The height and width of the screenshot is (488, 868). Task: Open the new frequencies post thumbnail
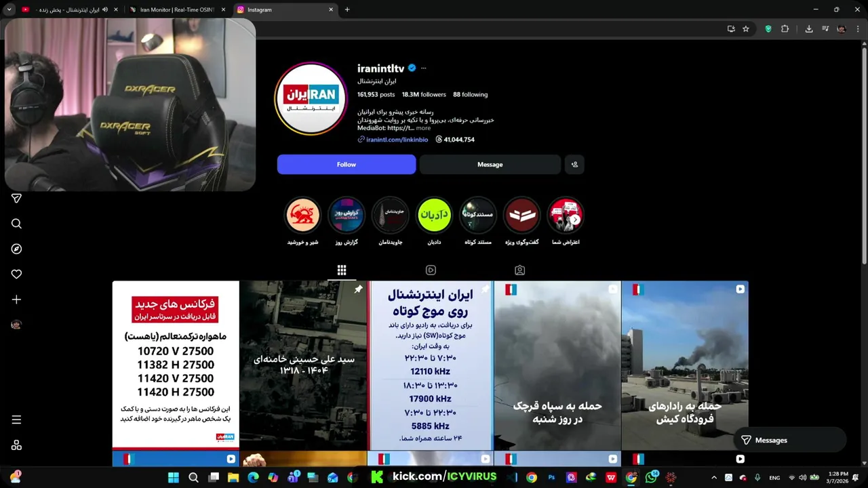coord(176,365)
